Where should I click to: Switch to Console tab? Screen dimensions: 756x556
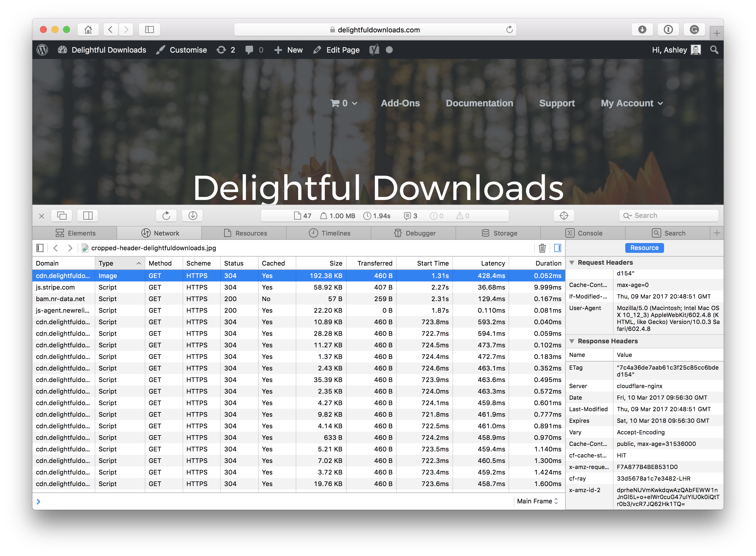click(584, 233)
